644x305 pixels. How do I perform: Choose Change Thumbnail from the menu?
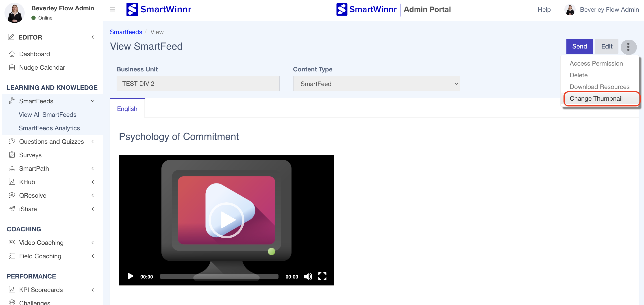pos(596,98)
